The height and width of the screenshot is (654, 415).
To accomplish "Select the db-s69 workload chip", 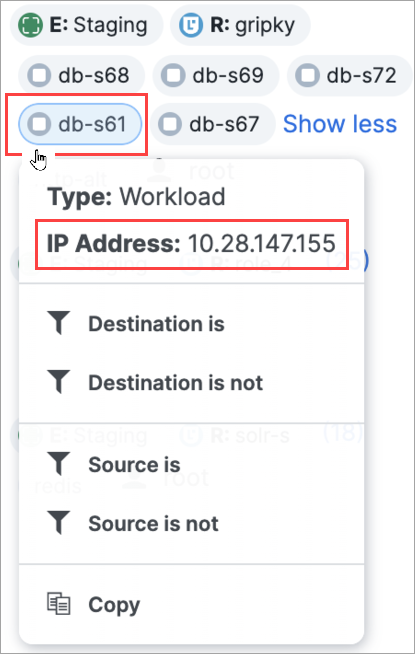I will (x=216, y=75).
